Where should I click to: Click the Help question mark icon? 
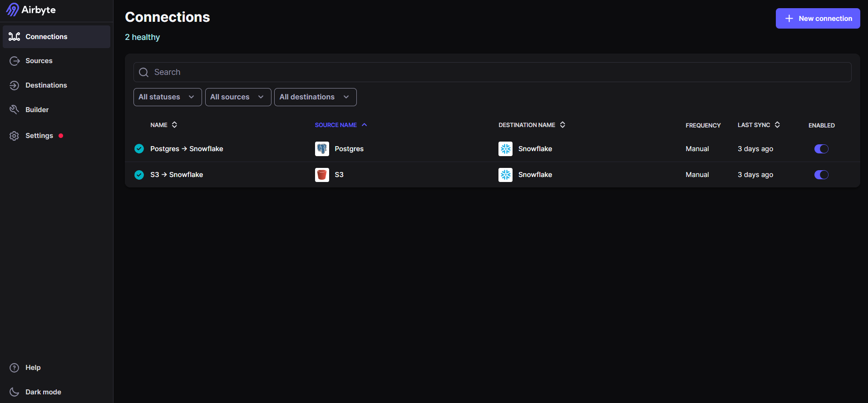pos(15,368)
